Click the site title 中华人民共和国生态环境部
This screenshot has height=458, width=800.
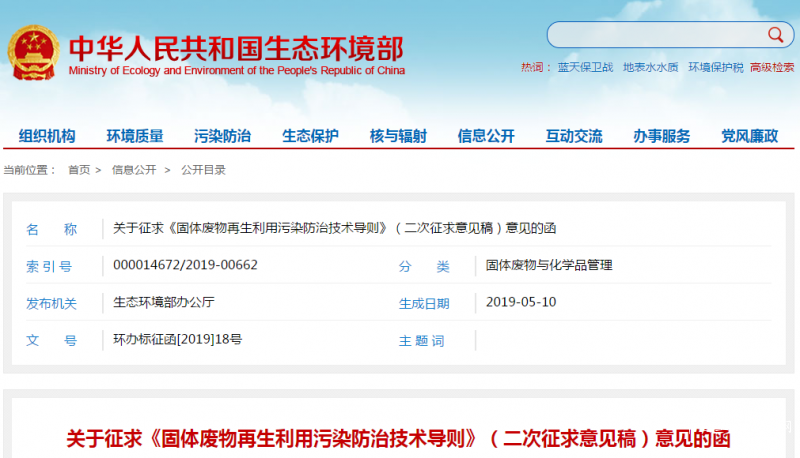pyautogui.click(x=236, y=48)
